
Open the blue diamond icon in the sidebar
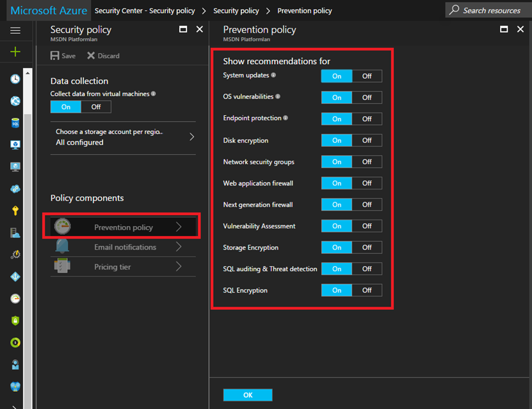(15, 277)
